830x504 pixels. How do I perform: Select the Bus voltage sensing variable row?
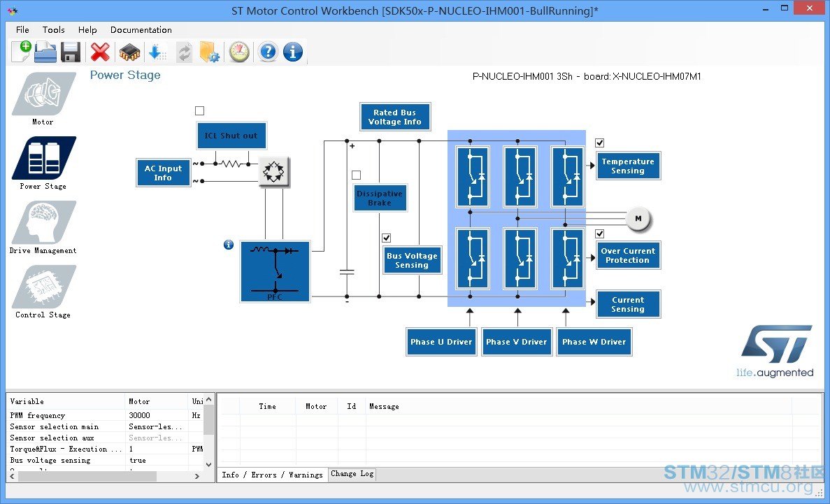106,460
